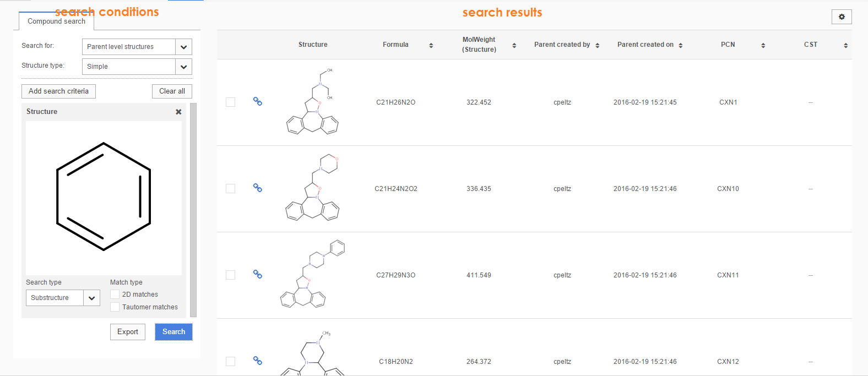The height and width of the screenshot is (376, 868).
Task: Click the benzene structure drawing canvas
Action: point(104,197)
